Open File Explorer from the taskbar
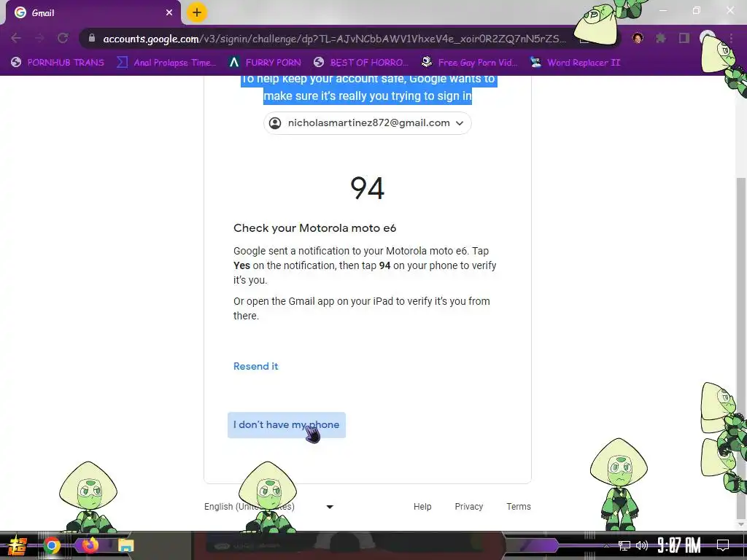The height and width of the screenshot is (560, 747). click(x=125, y=545)
